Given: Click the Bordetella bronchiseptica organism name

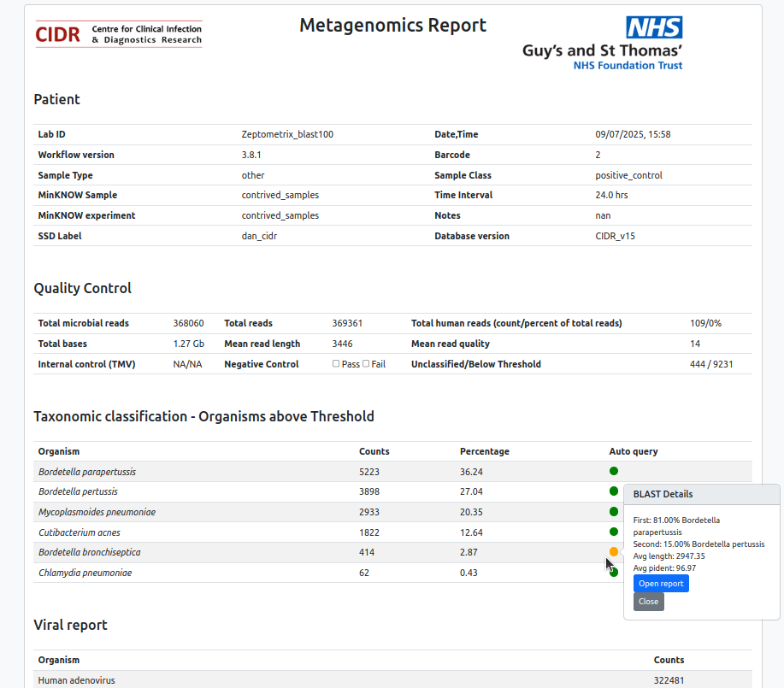Looking at the screenshot, I should pyautogui.click(x=89, y=552).
